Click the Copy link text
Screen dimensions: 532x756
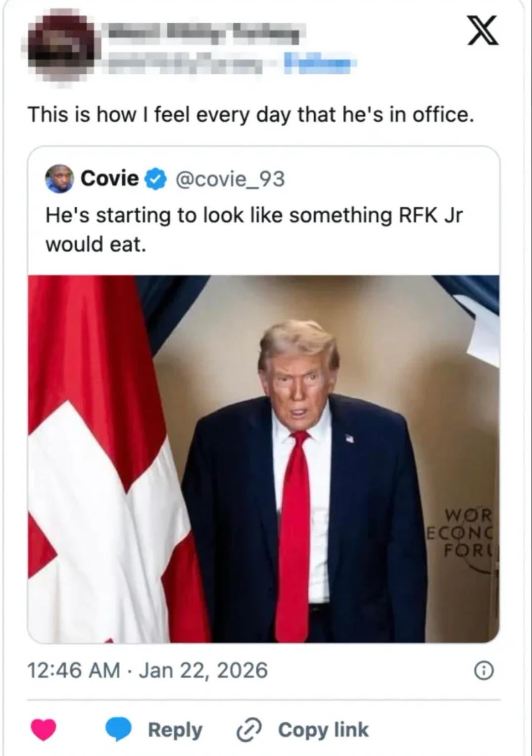pyautogui.click(x=323, y=730)
